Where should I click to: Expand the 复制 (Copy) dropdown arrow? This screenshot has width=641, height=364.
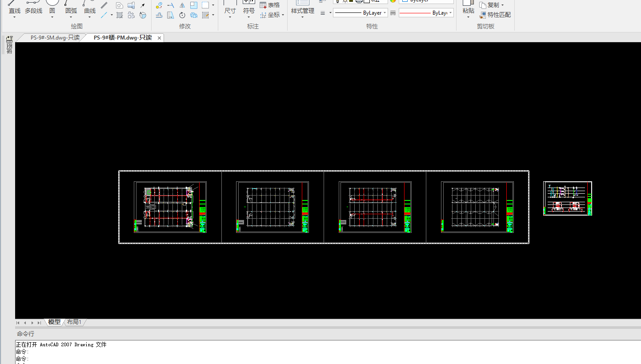point(502,5)
